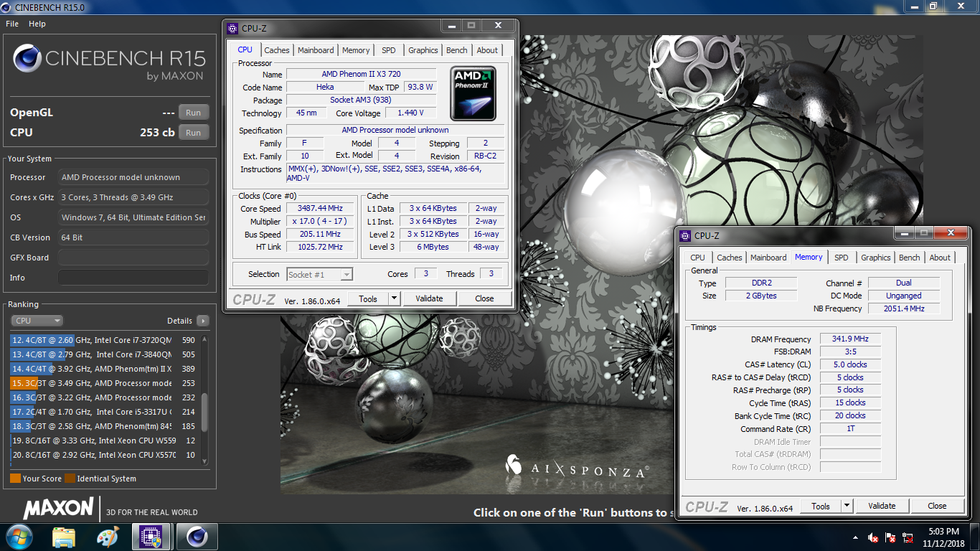Switch to Mainboard tab in Memory CPU-Z window
980x551 pixels.
pyautogui.click(x=768, y=258)
